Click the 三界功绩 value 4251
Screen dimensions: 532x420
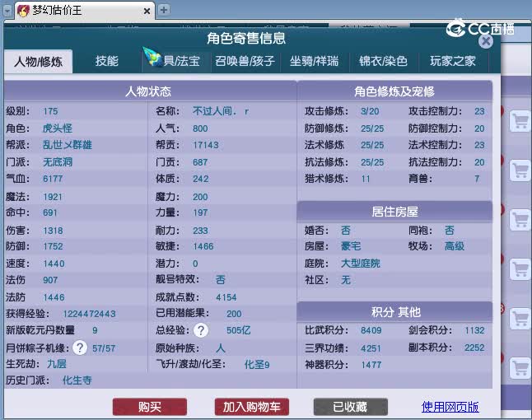click(371, 348)
